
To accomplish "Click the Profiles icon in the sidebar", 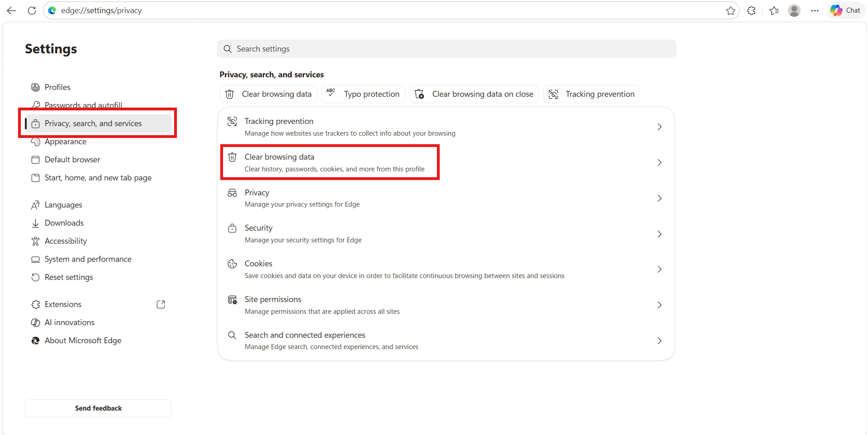I will pyautogui.click(x=35, y=87).
